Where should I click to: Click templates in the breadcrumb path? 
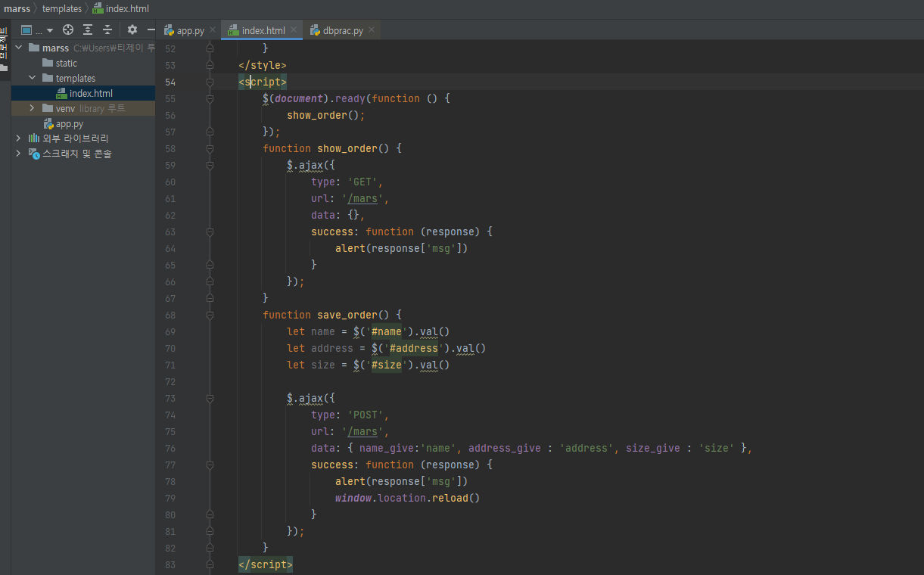[62, 8]
